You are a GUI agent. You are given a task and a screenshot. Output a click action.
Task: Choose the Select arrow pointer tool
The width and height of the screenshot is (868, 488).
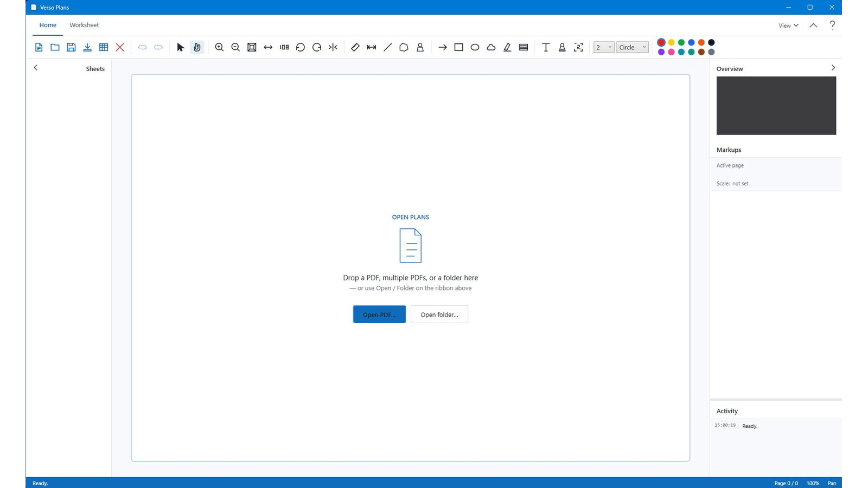click(181, 47)
